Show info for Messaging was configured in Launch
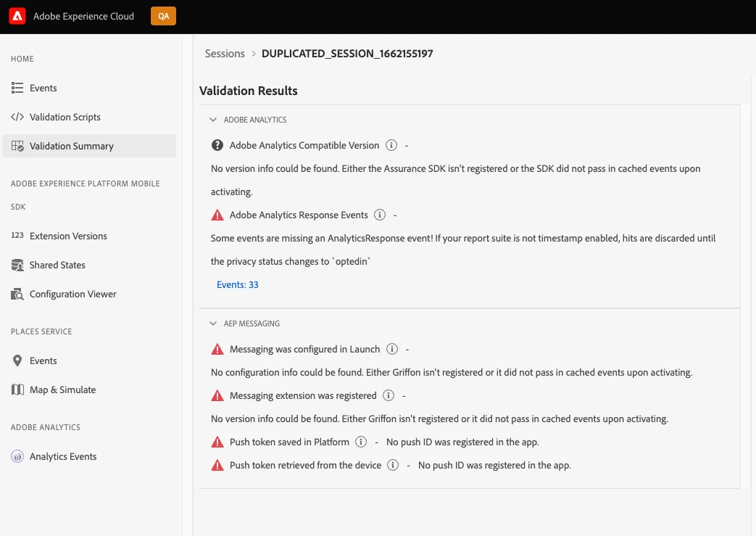Image resolution: width=756 pixels, height=536 pixels. click(x=392, y=349)
